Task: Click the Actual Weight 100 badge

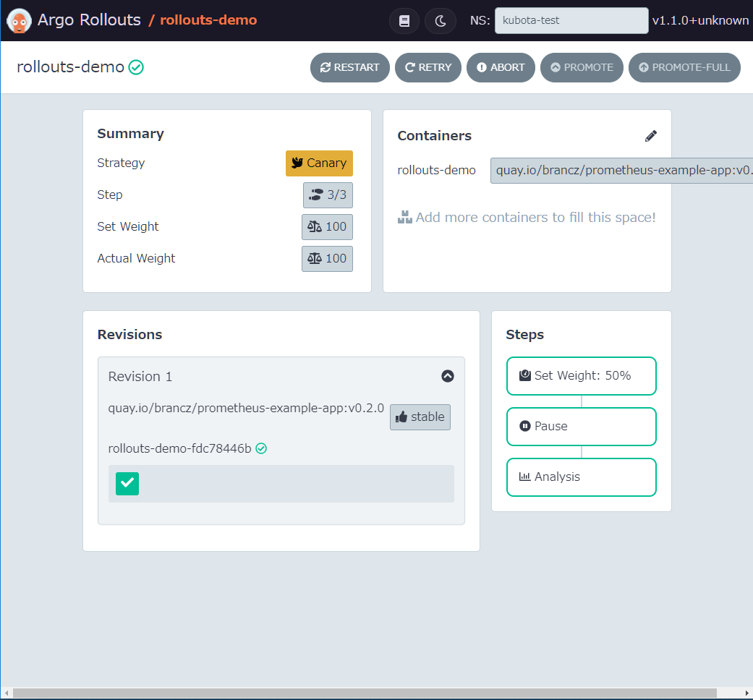Action: click(327, 259)
